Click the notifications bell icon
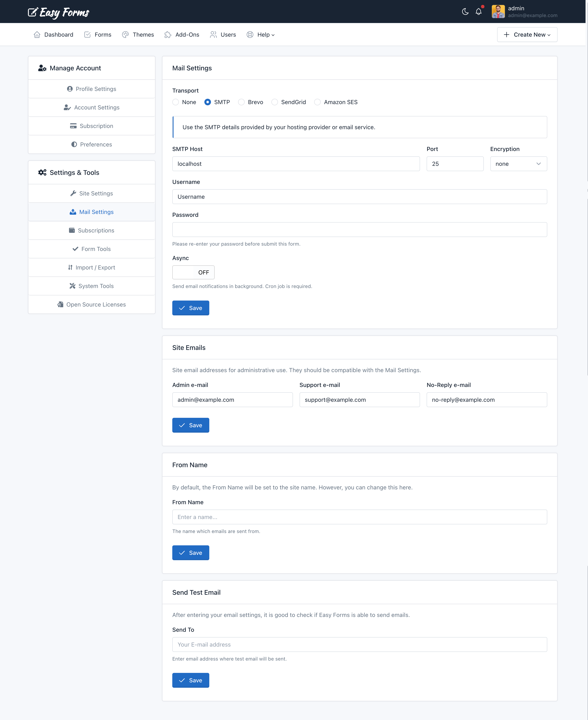588x720 pixels. pos(478,11)
